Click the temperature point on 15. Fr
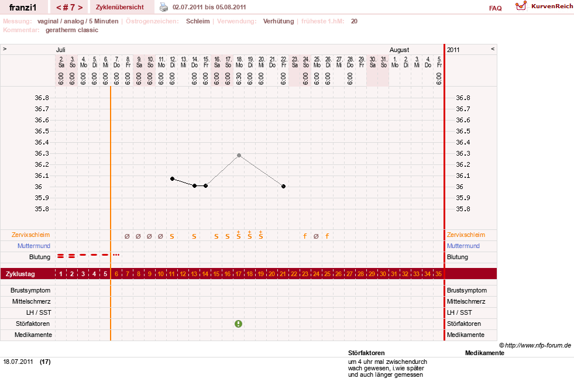 206,186
